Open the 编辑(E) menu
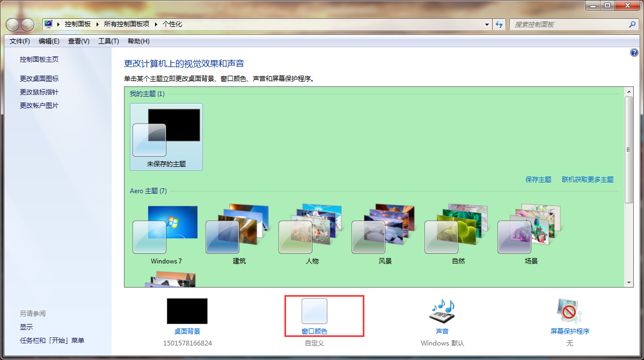 pyautogui.click(x=49, y=41)
